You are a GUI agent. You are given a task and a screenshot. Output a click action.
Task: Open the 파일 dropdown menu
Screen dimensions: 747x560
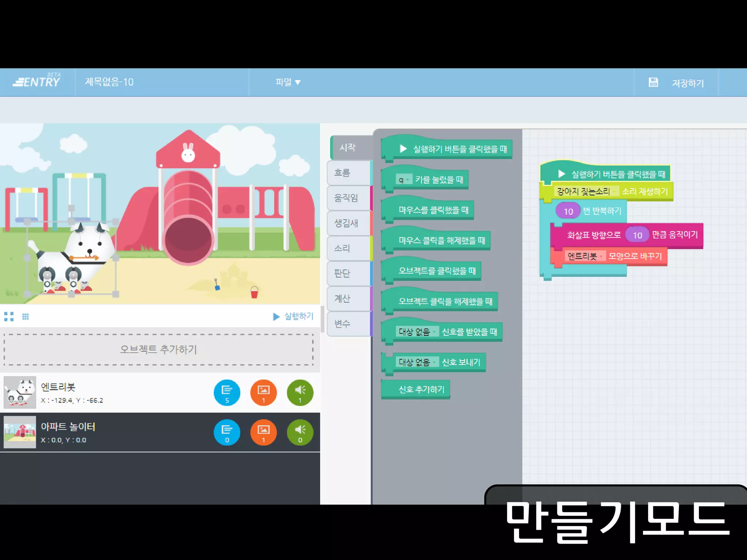tap(287, 82)
